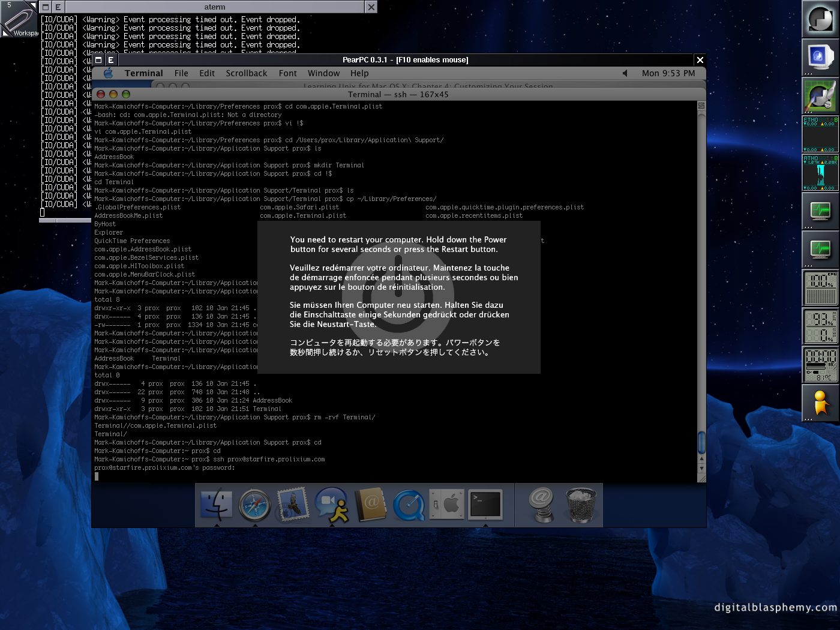Click the GNUstep logo dock tile
The height and width of the screenshot is (630, 840).
click(x=820, y=19)
